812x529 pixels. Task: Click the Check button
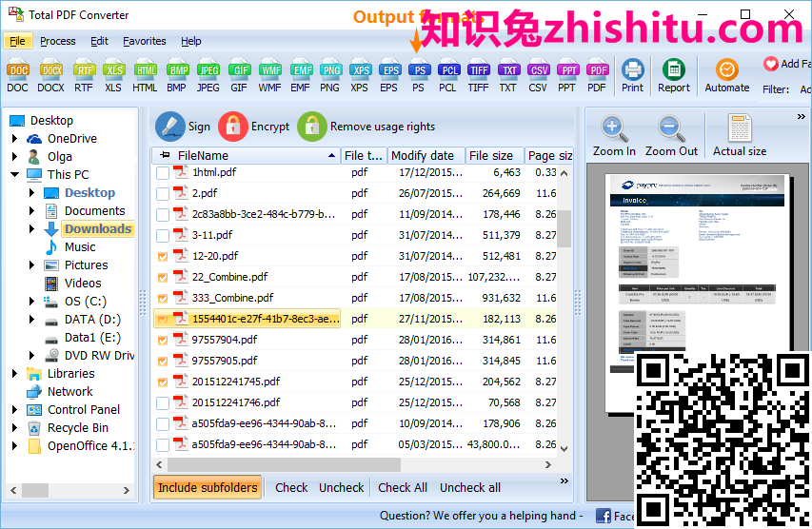pos(291,487)
